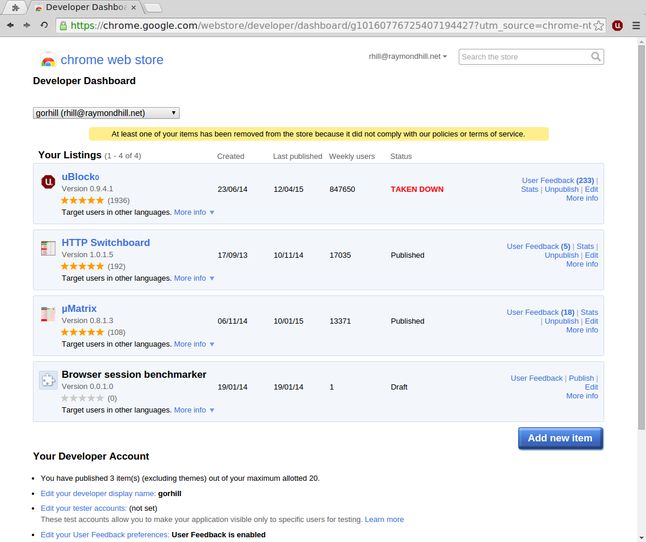This screenshot has height=542, width=646.
Task: Unpublish the µMatrix item
Action: click(x=562, y=321)
